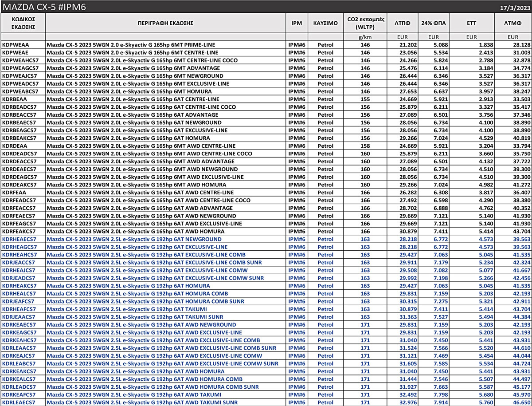Click the 'ΛΤΜΦ' column header

(513, 23)
